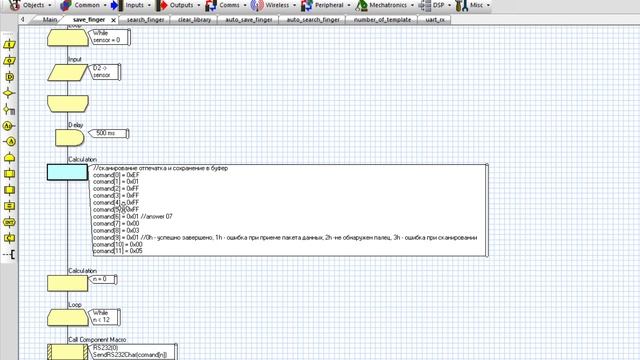Click the Mechatronics components icon
This screenshot has width=640, height=360.
(362, 5)
